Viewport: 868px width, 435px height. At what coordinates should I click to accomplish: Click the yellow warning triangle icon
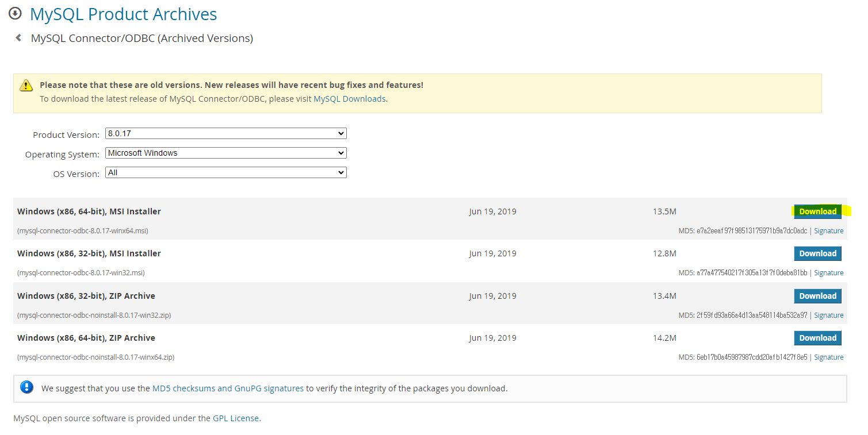[26, 86]
